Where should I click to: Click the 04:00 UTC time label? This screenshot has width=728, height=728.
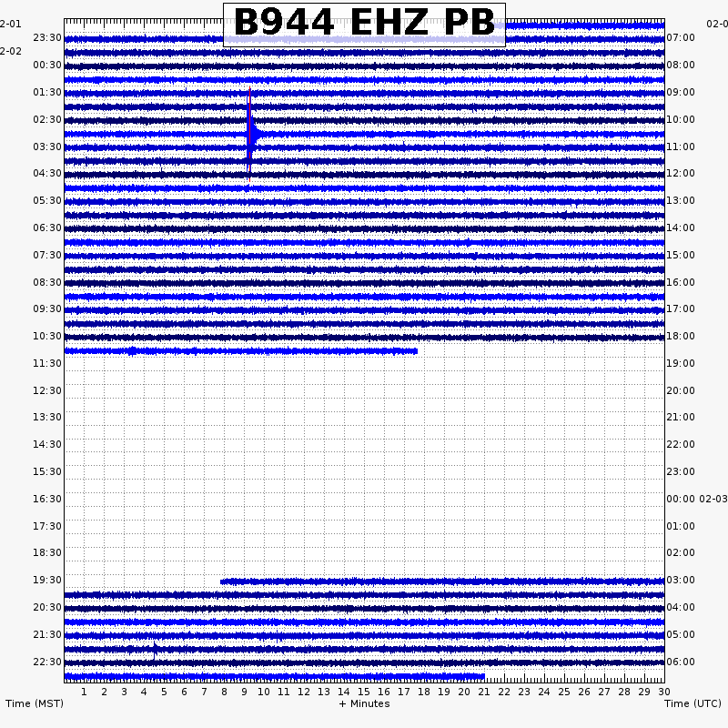[681, 607]
